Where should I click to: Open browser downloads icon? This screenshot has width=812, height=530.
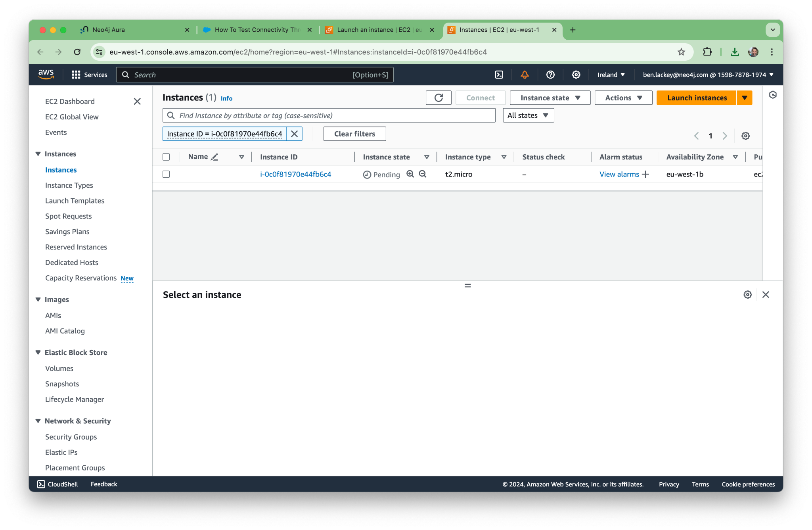[735, 52]
